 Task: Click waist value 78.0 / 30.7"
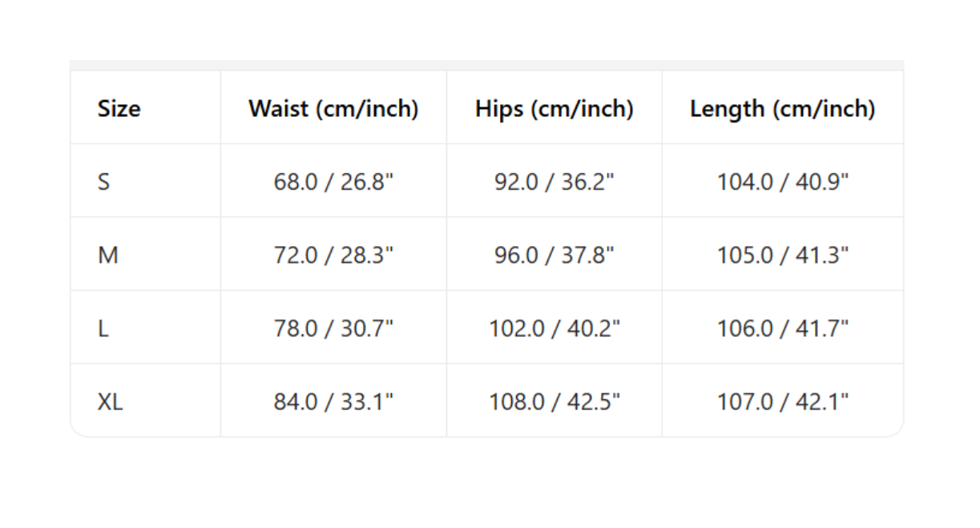[333, 328]
